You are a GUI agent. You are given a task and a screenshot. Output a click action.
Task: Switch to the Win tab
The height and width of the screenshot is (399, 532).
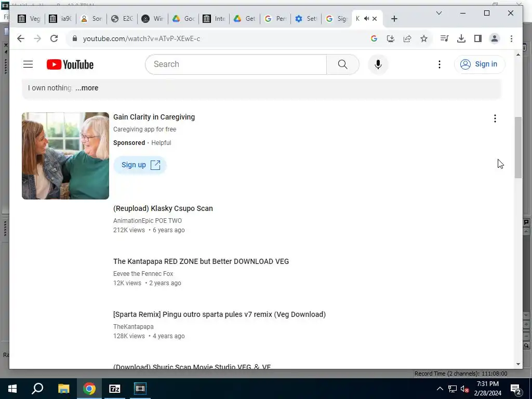click(x=153, y=19)
